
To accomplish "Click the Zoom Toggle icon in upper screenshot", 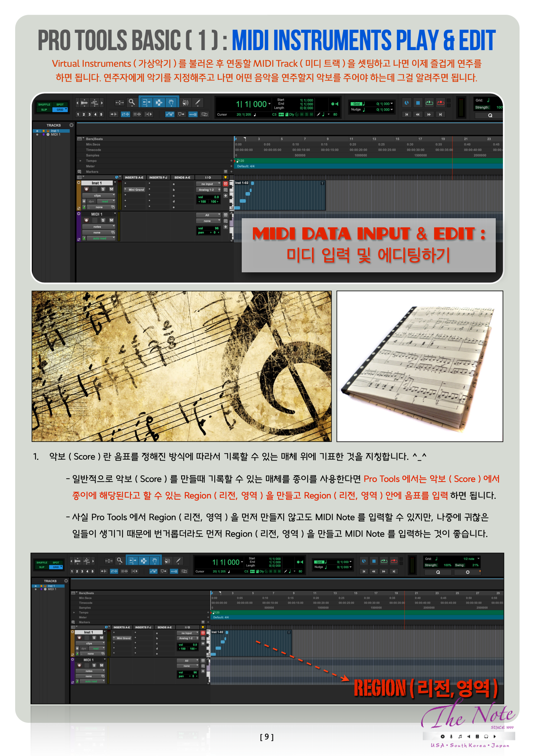I will point(119,103).
